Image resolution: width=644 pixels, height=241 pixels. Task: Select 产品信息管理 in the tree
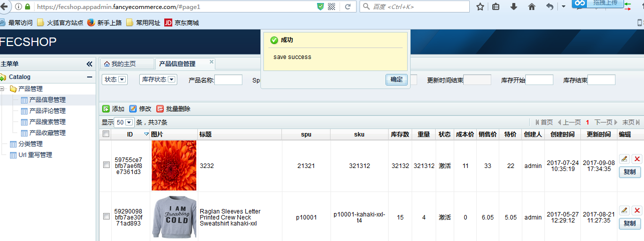point(48,100)
